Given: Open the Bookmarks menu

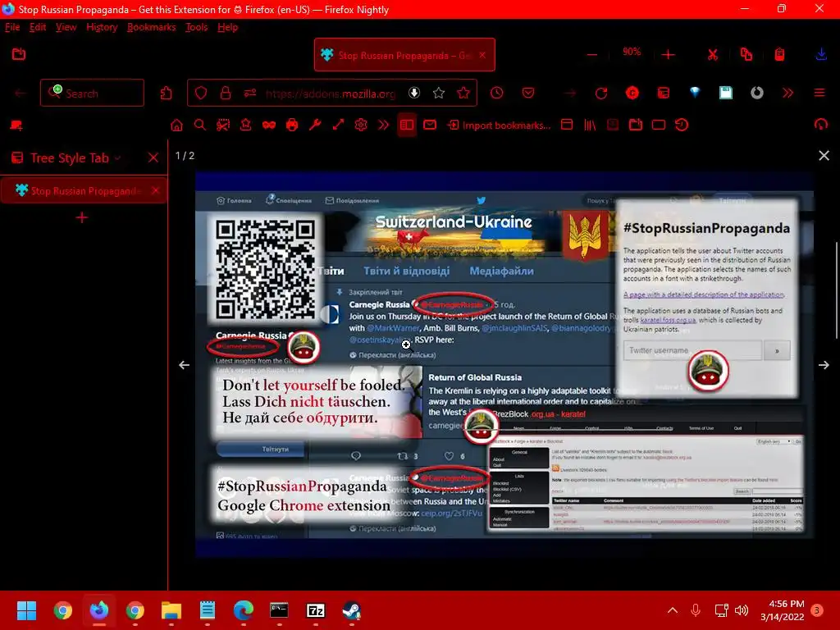Looking at the screenshot, I should [152, 27].
